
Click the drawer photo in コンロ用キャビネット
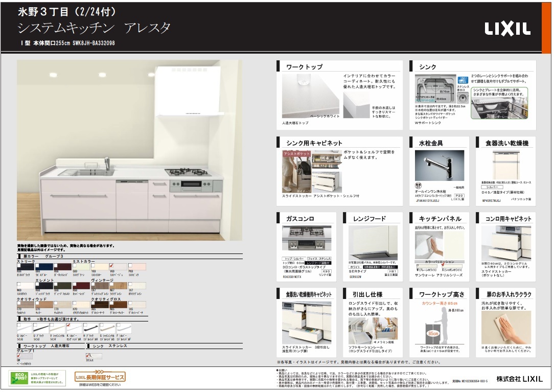pyautogui.click(x=506, y=244)
